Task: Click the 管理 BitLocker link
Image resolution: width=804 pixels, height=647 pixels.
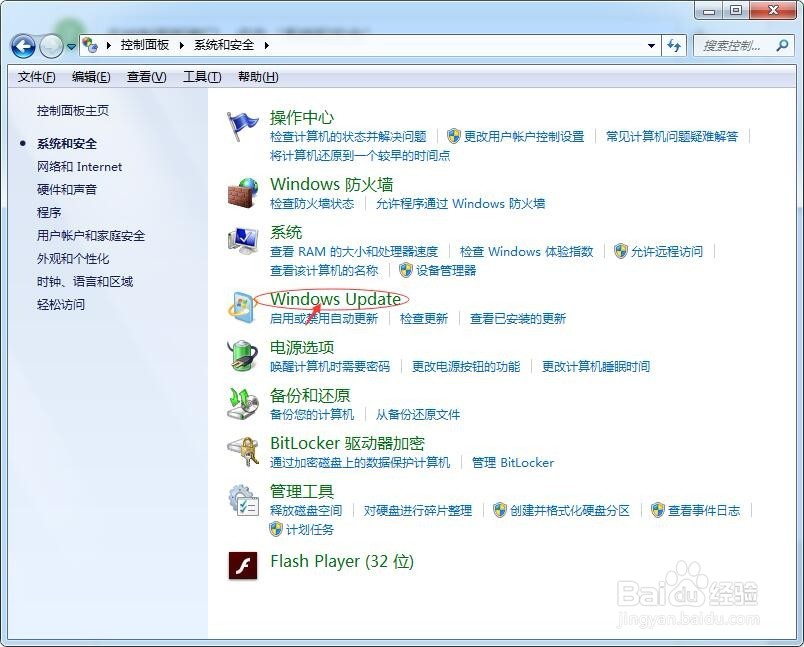Action: [x=513, y=462]
